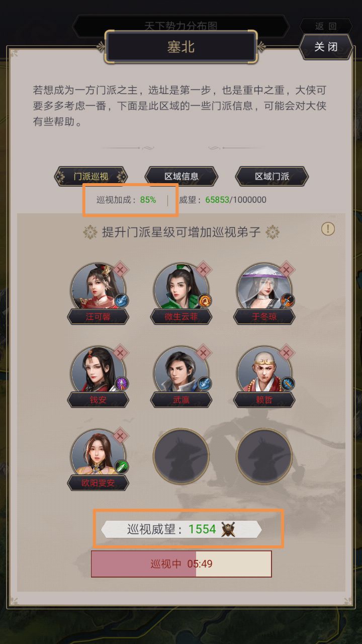Open the 区域门派 tab
Viewport: 362px width, 644px height.
tap(272, 177)
